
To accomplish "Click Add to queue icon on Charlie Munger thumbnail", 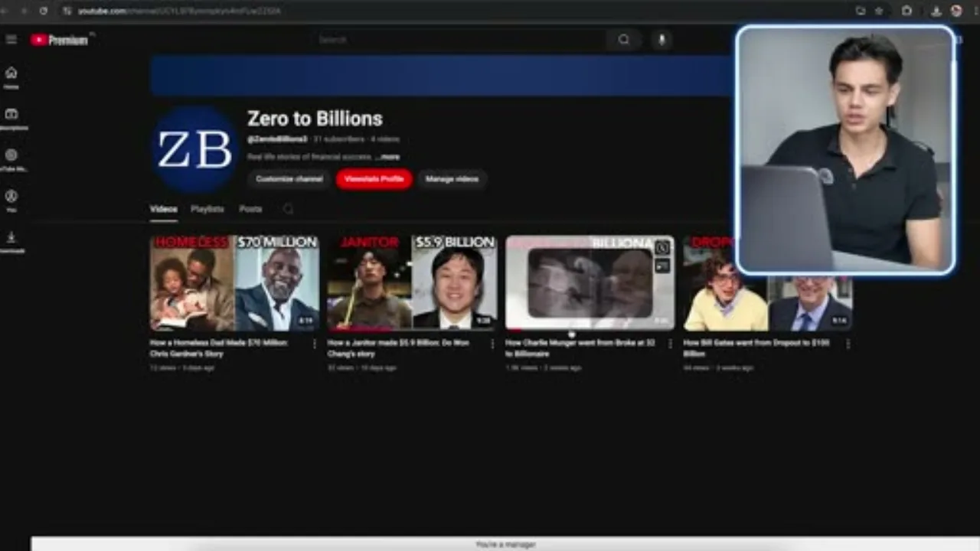I will click(662, 266).
